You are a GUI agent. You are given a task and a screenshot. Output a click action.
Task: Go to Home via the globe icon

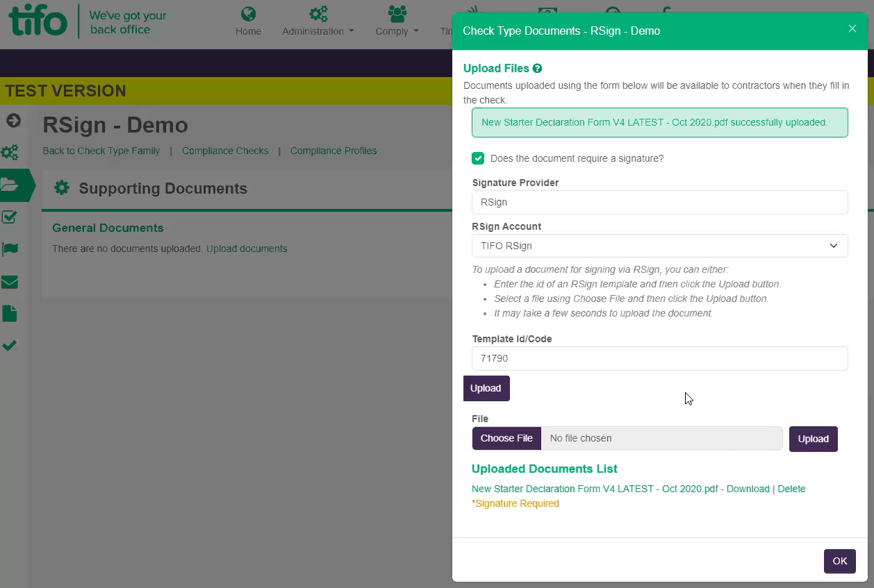point(248,21)
